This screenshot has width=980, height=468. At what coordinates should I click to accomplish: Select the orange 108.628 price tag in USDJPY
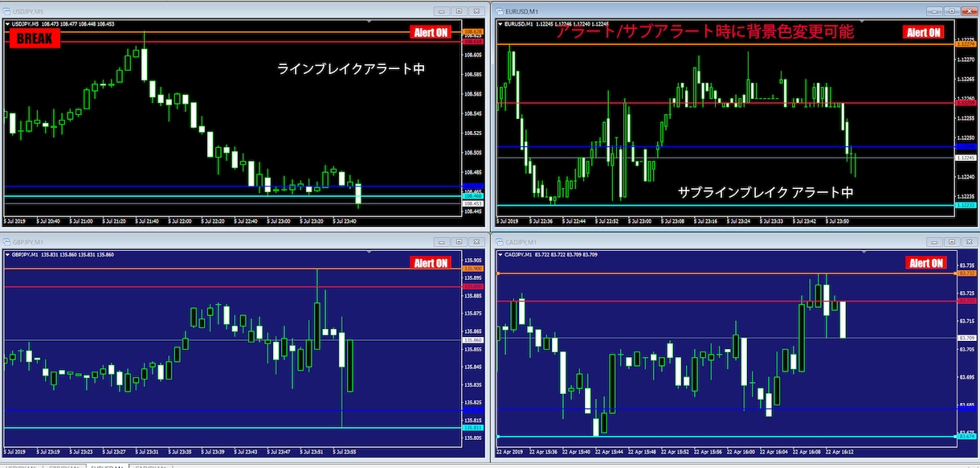pos(472,32)
